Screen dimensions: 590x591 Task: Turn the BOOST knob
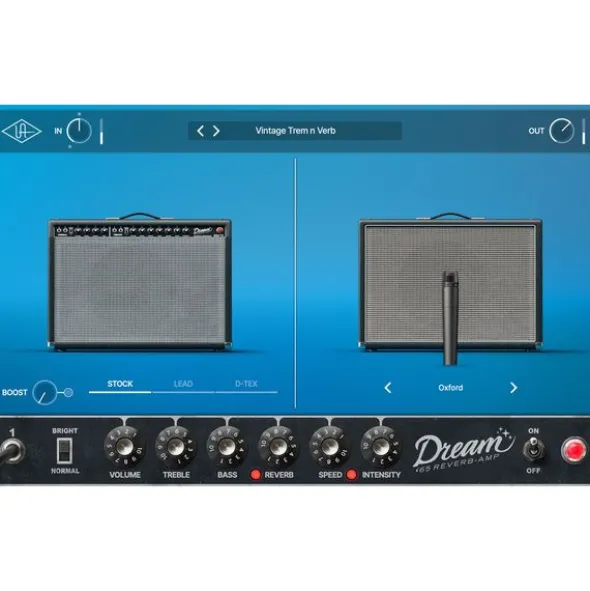click(44, 392)
